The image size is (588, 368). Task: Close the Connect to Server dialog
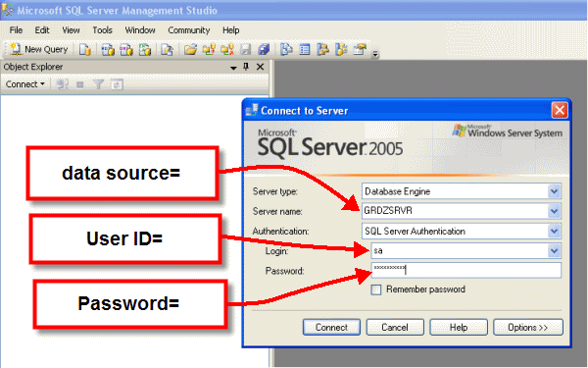click(560, 110)
